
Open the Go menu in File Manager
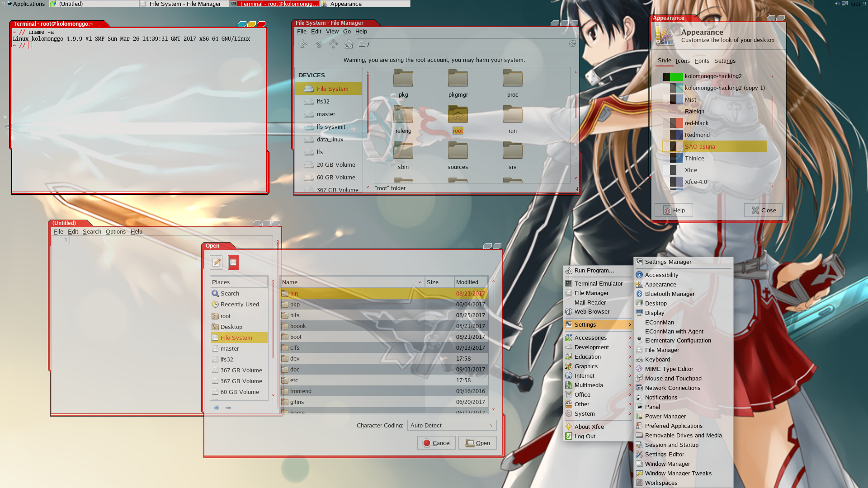(x=347, y=32)
